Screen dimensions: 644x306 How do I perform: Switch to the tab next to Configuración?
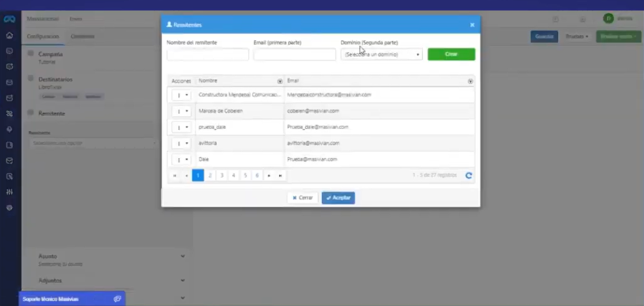pyautogui.click(x=83, y=36)
